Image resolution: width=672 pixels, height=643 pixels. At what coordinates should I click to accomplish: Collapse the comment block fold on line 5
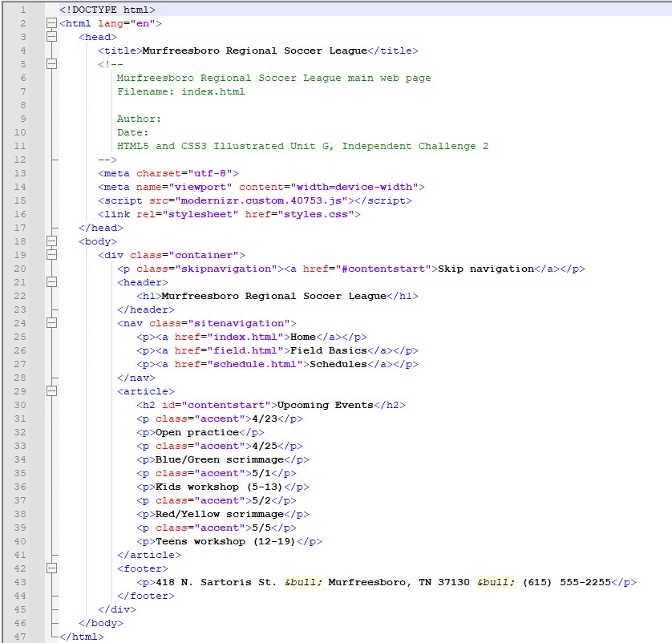[x=51, y=64]
